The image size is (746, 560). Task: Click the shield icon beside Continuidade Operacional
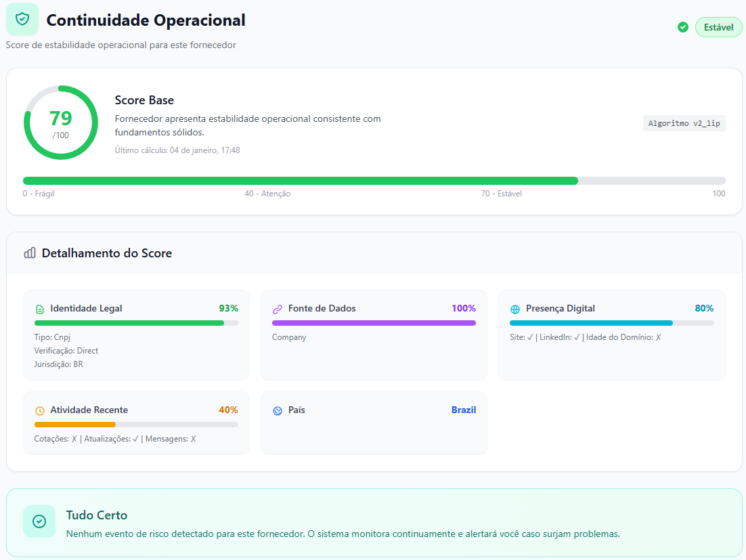(21, 19)
